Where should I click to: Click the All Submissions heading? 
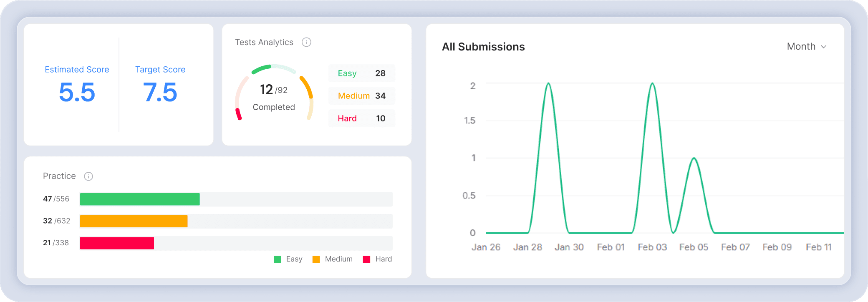pos(483,47)
